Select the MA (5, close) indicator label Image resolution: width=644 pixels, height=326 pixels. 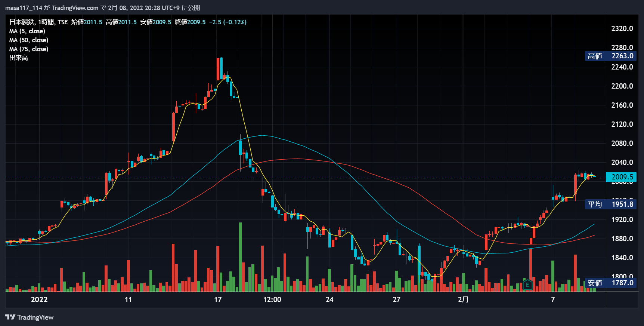click(27, 31)
